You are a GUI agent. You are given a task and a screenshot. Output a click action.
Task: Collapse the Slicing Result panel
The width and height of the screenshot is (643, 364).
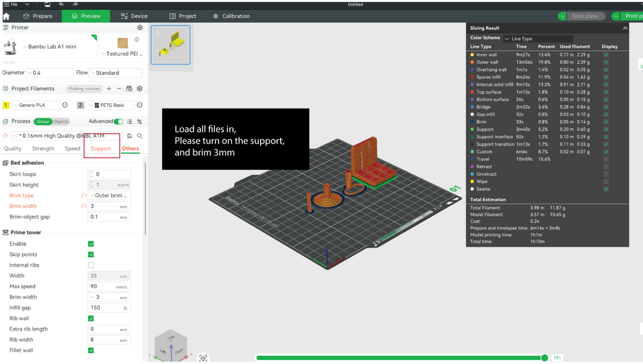click(x=624, y=28)
